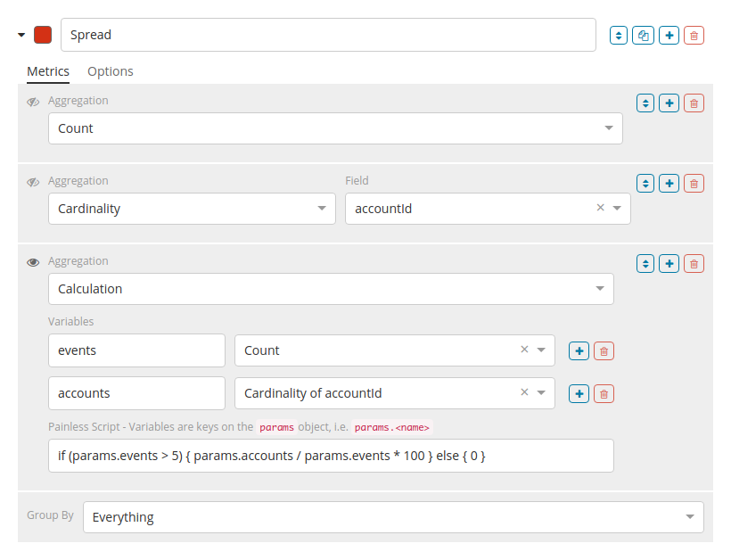
Task: Delete the Spread series
Action: coord(694,36)
